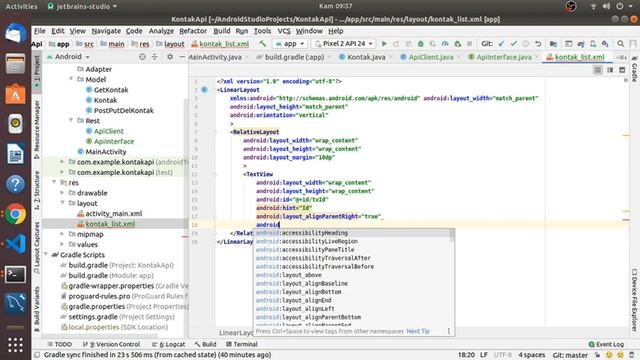
Task: Open the SDK Manager icon
Action: click(x=605, y=44)
